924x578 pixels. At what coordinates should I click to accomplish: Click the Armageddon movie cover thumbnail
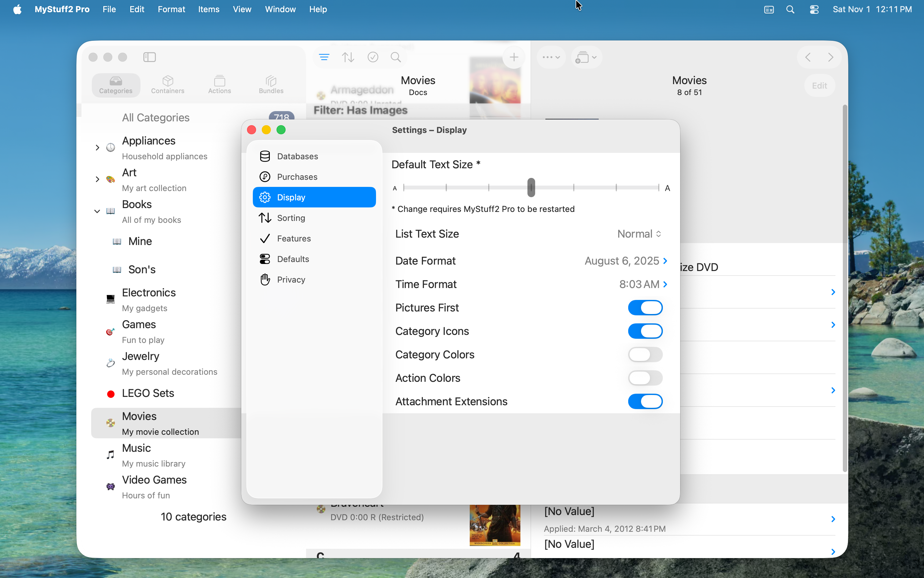pos(495,87)
